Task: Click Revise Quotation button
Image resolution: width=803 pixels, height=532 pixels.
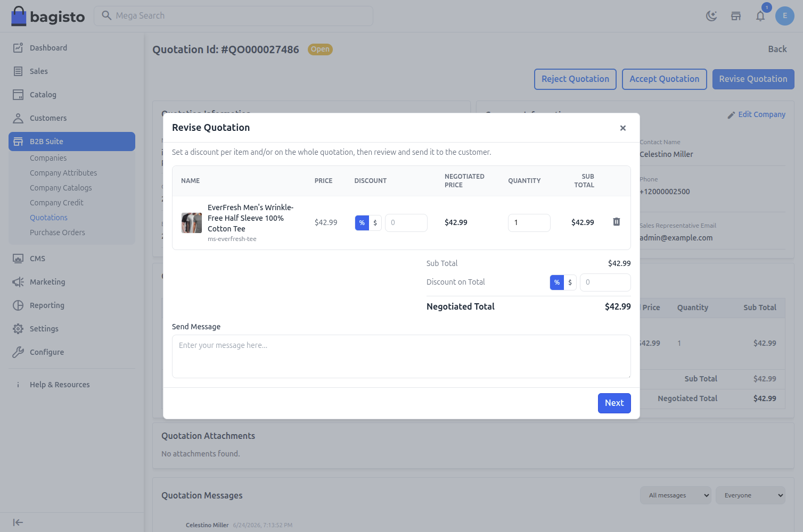Action: tap(753, 79)
